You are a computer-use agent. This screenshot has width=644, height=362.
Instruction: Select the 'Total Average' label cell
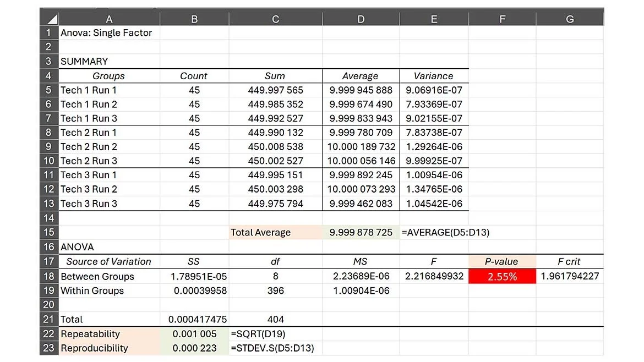[276, 232]
